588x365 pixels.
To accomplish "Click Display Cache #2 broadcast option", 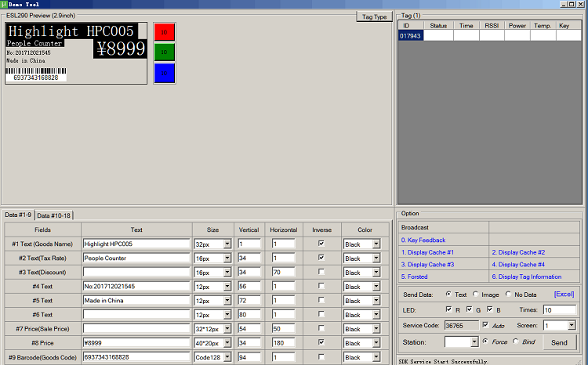I will point(518,252).
